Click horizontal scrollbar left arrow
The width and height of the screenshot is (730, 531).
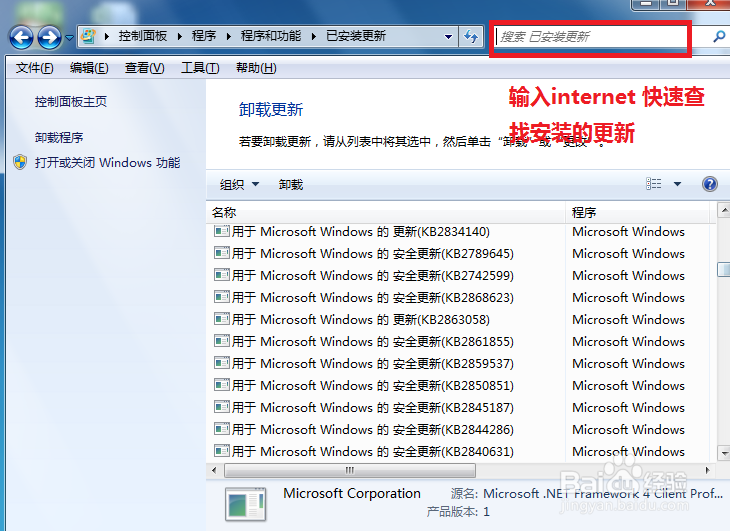[214, 471]
